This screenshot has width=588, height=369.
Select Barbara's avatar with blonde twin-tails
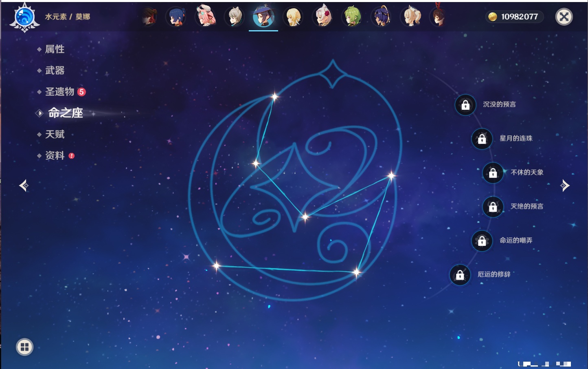click(411, 17)
